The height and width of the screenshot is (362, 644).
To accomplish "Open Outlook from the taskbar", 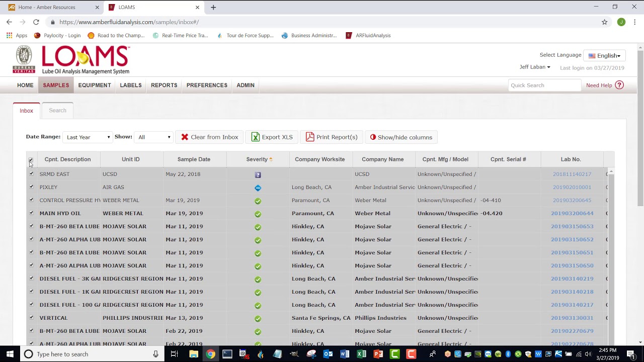I will (328, 354).
